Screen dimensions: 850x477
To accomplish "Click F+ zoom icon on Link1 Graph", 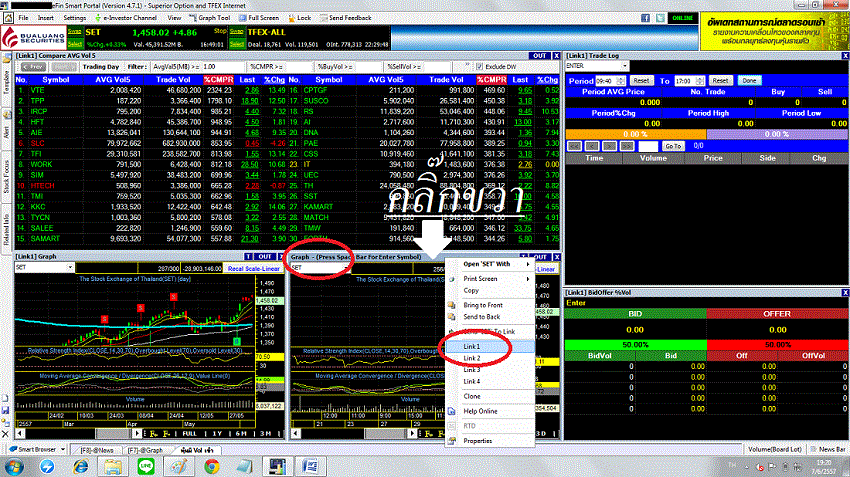I will [x=153, y=434].
